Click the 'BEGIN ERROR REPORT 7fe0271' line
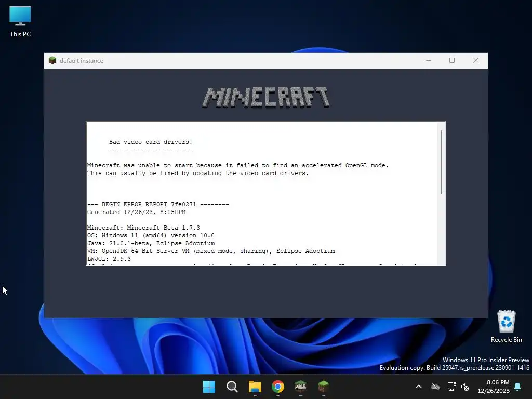Image resolution: width=532 pixels, height=399 pixels. click(158, 204)
